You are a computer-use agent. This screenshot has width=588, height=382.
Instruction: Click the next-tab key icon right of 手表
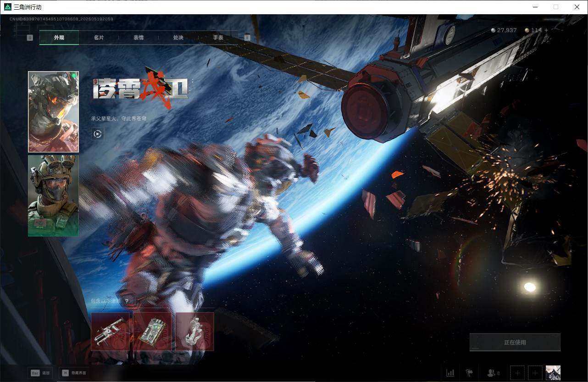247,38
